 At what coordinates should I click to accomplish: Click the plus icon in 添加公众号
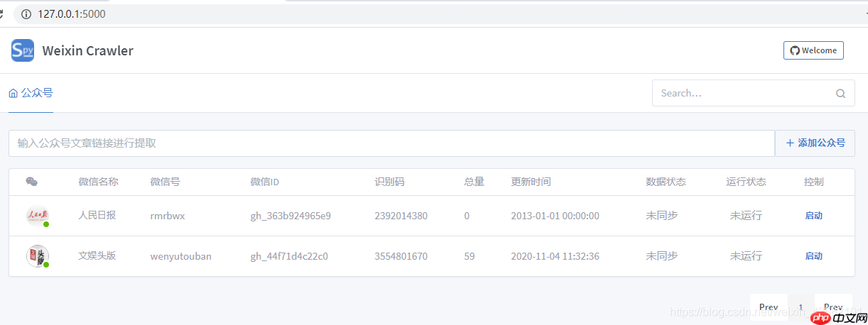[790, 143]
